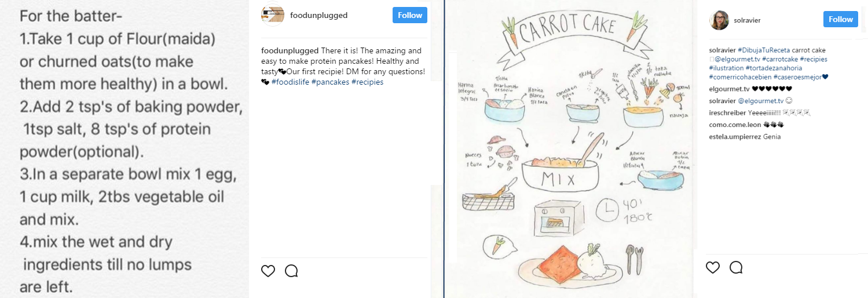
Task: Follow the solravier account
Action: coord(840,19)
